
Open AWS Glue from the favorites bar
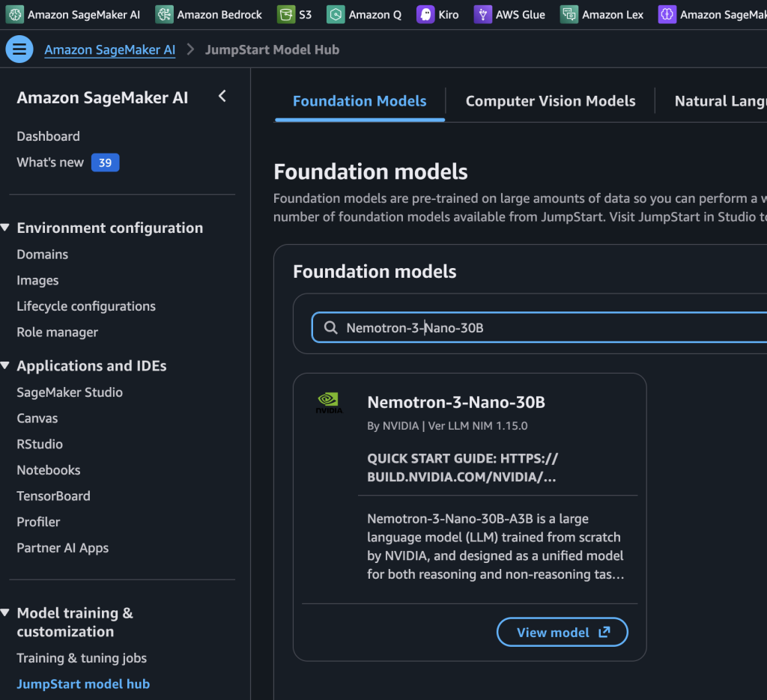click(x=483, y=13)
